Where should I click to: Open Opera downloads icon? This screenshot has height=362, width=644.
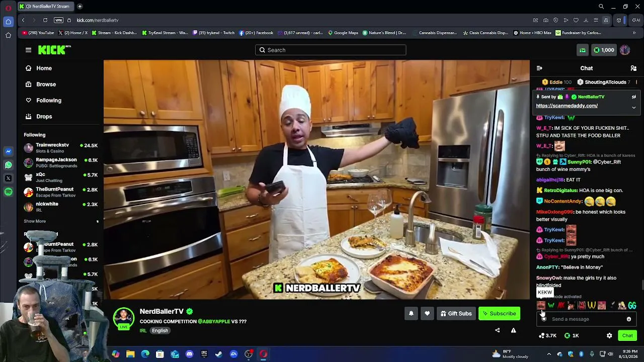586,20
